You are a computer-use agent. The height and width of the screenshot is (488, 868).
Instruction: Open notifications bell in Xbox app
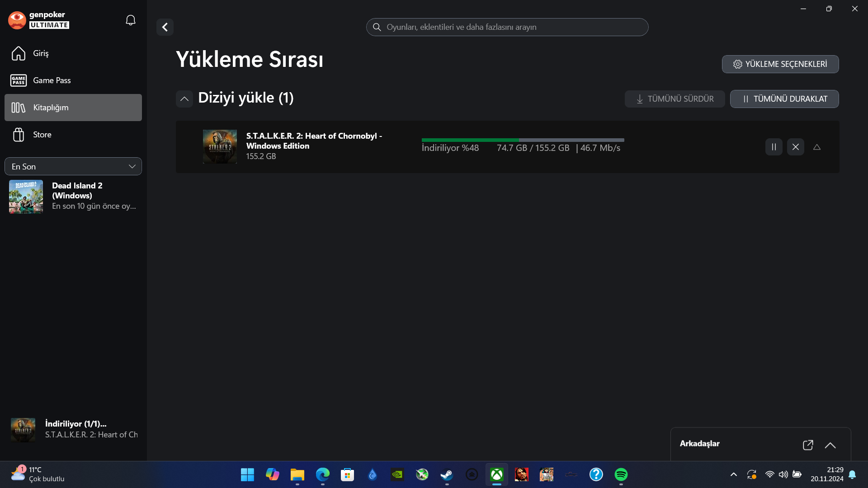131,20
